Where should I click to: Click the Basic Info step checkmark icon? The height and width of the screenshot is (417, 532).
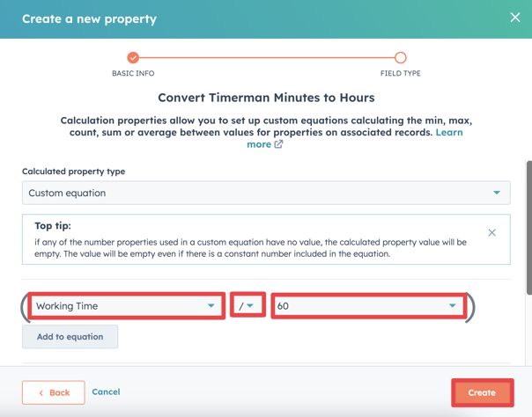[133, 58]
